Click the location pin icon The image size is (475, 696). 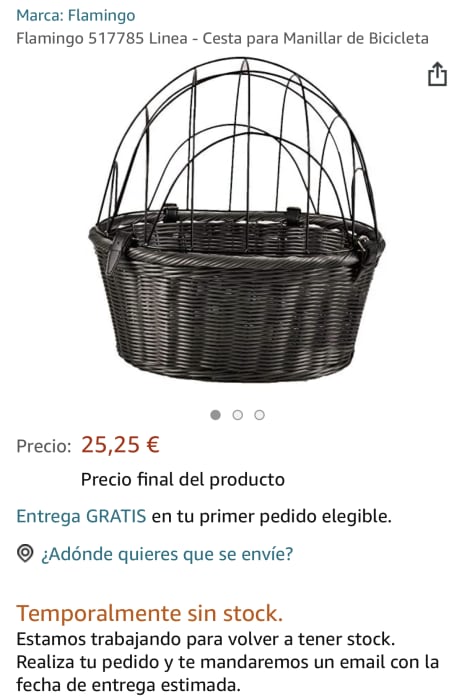click(x=25, y=553)
